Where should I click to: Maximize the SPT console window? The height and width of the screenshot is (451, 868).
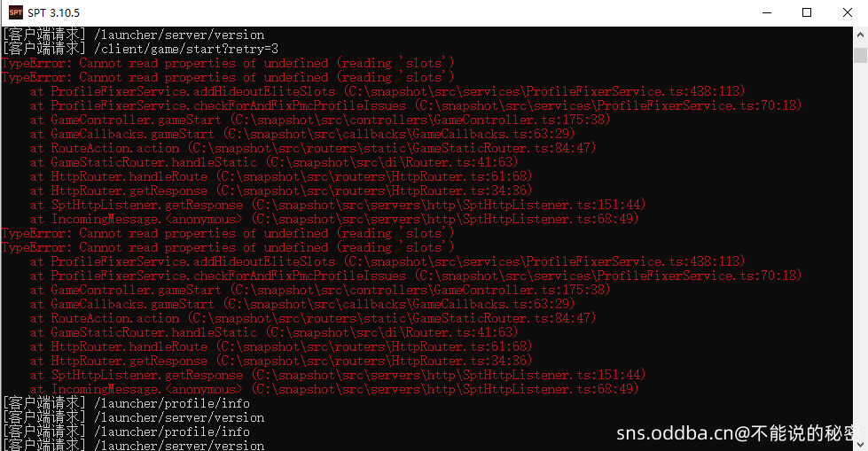(x=807, y=12)
